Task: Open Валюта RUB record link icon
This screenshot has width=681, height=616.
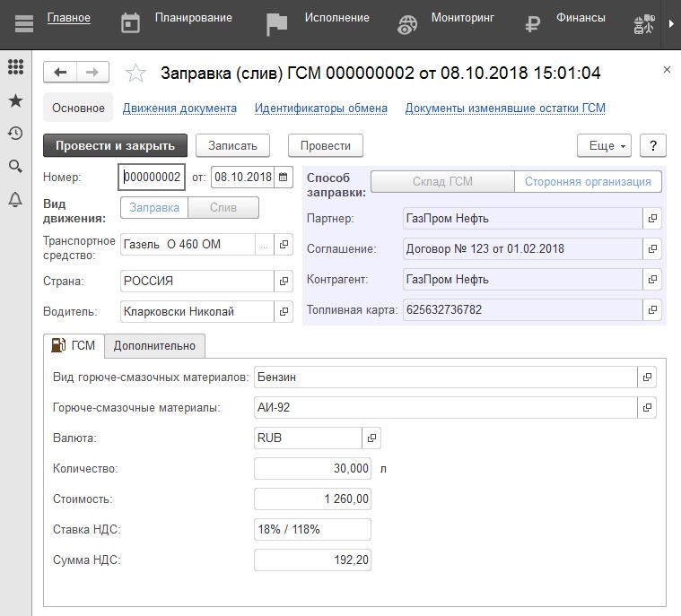Action: pyautogui.click(x=371, y=438)
